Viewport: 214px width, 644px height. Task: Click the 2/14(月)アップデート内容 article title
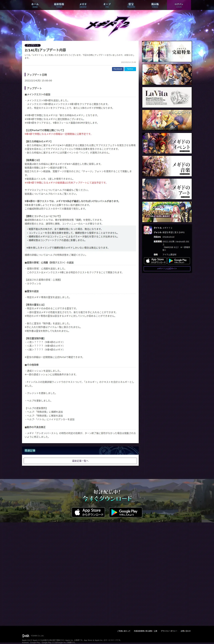click(x=45, y=50)
